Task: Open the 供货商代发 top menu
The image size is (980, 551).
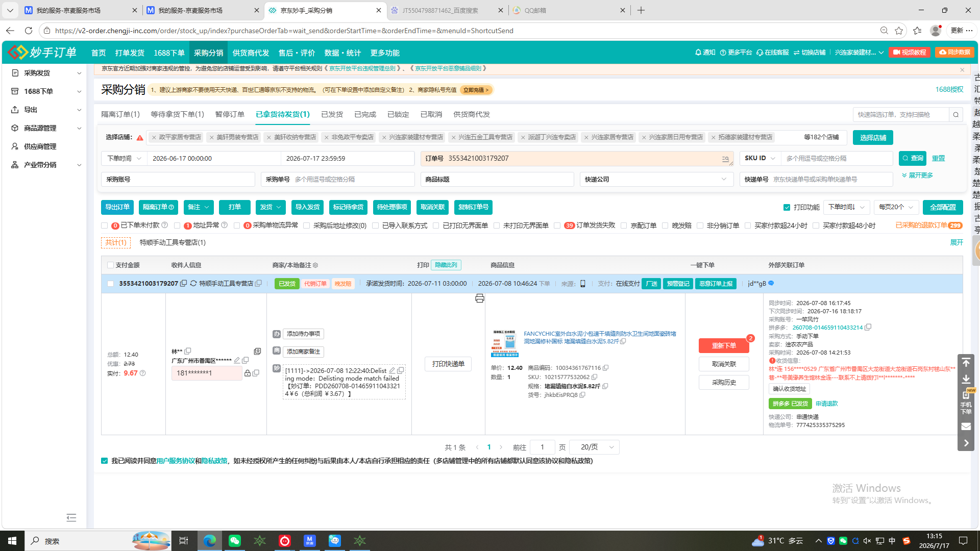Action: tap(251, 53)
